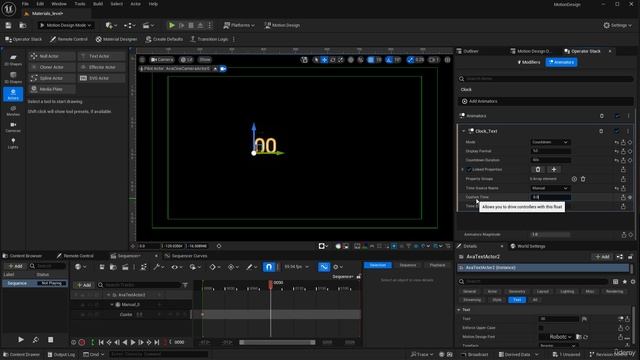Open the Build menu

(98, 4)
